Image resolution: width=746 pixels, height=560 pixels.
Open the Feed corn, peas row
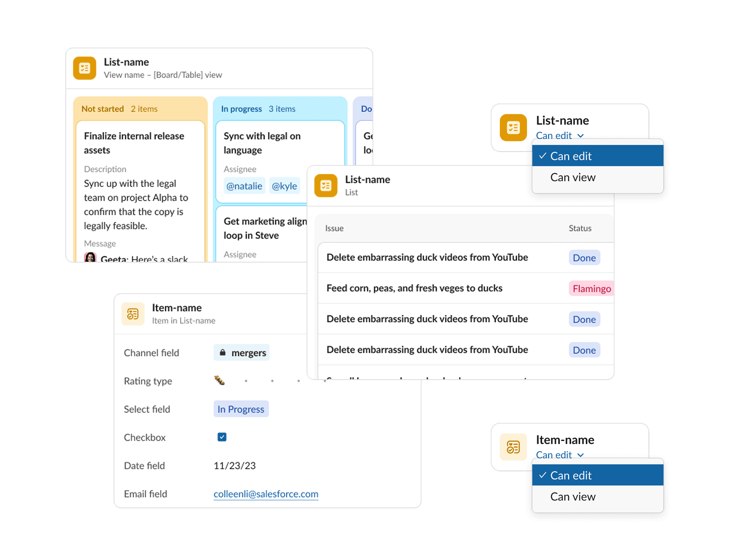[x=414, y=288]
